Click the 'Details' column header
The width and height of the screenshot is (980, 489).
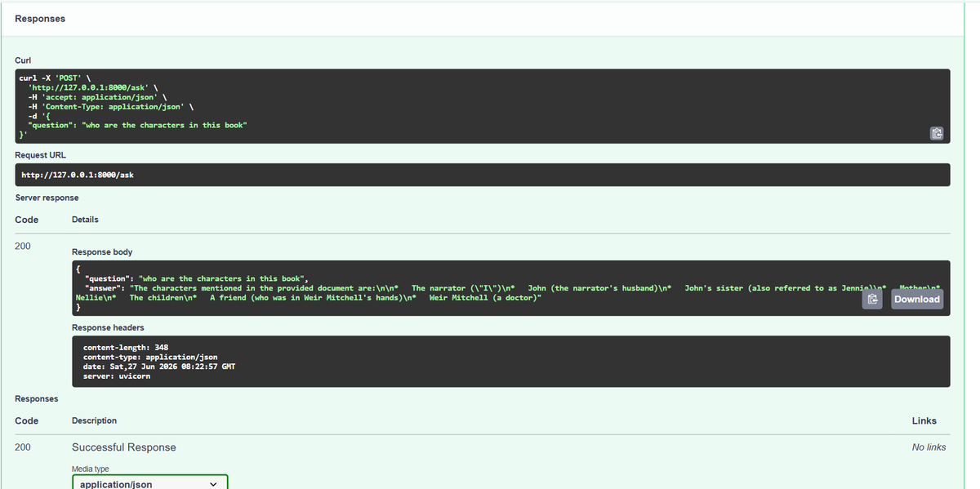[x=85, y=220]
